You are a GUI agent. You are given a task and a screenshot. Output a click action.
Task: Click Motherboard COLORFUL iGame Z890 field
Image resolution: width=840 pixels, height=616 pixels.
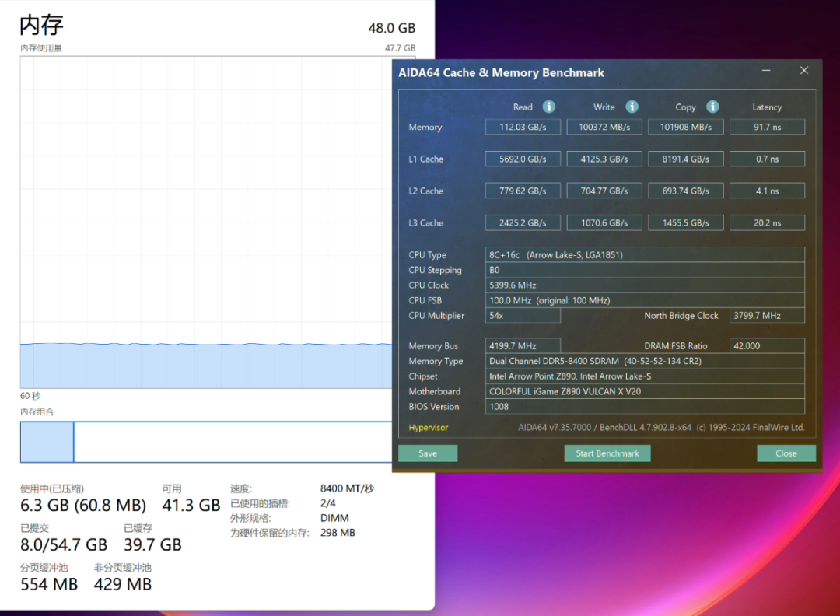(645, 391)
